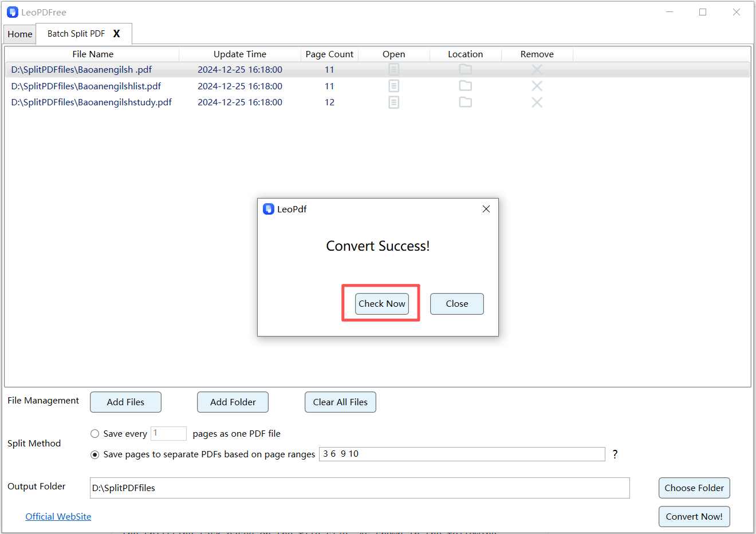Close the Batch Split PDF tab

116,34
